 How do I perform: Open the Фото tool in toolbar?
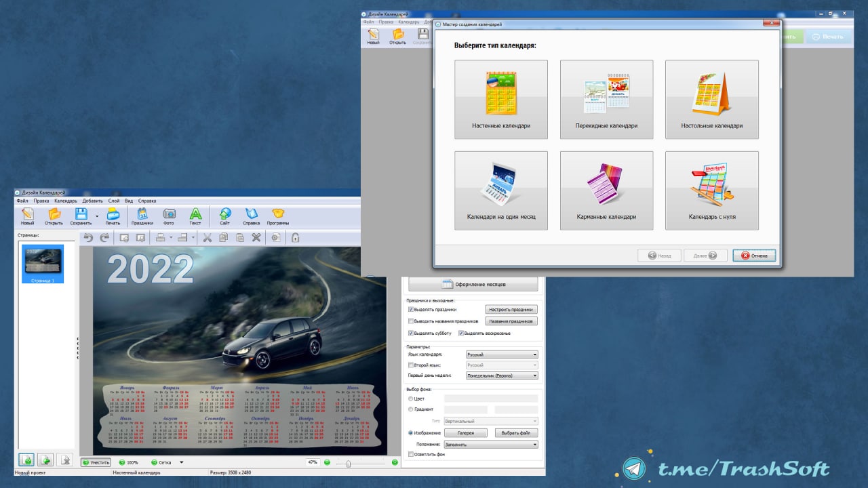tap(169, 216)
